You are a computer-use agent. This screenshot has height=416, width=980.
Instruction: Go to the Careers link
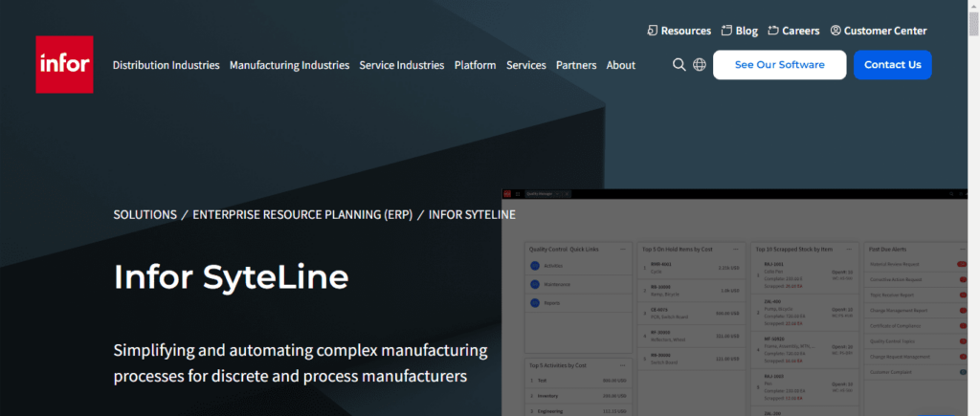tap(801, 31)
